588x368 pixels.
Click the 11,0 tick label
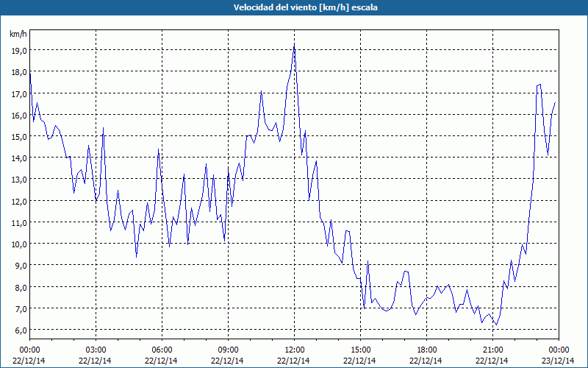pyautogui.click(x=19, y=223)
